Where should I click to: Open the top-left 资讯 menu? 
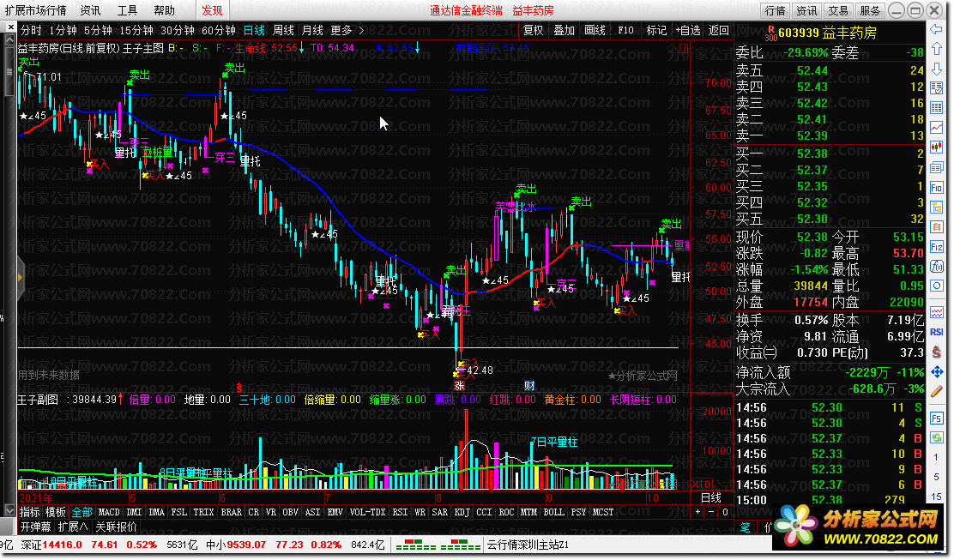[90, 10]
